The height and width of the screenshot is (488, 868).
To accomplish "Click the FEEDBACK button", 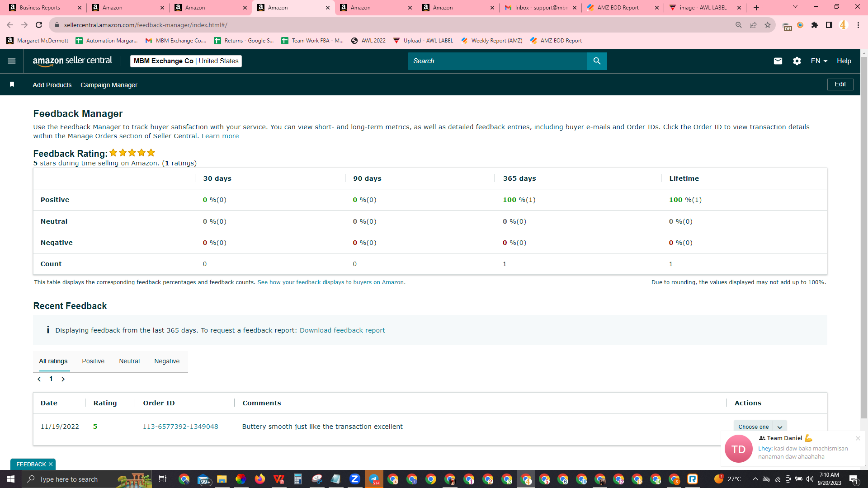I will pos(31,464).
